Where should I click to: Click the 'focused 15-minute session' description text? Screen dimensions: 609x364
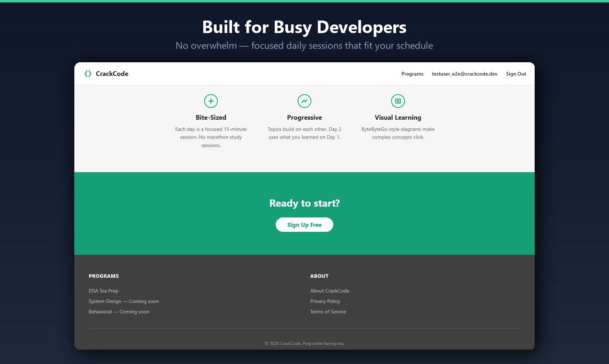pos(211,137)
